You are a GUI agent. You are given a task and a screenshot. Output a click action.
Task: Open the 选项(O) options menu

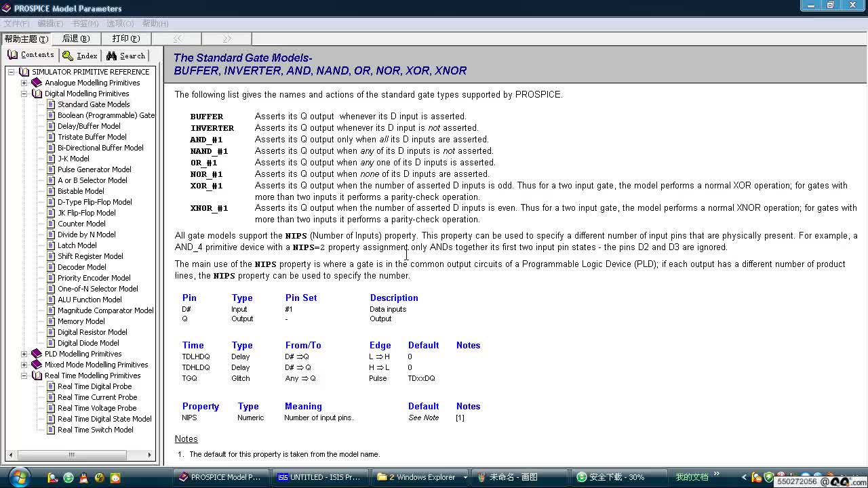(x=120, y=24)
